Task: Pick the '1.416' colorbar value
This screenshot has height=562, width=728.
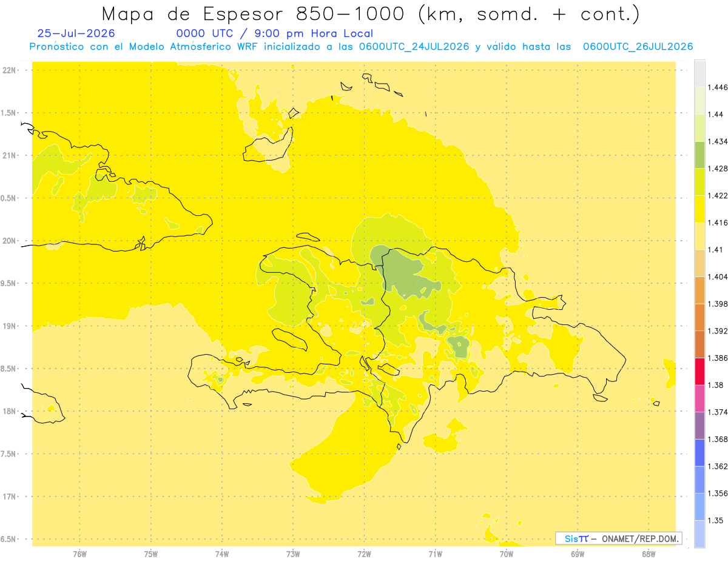Action: pos(718,222)
